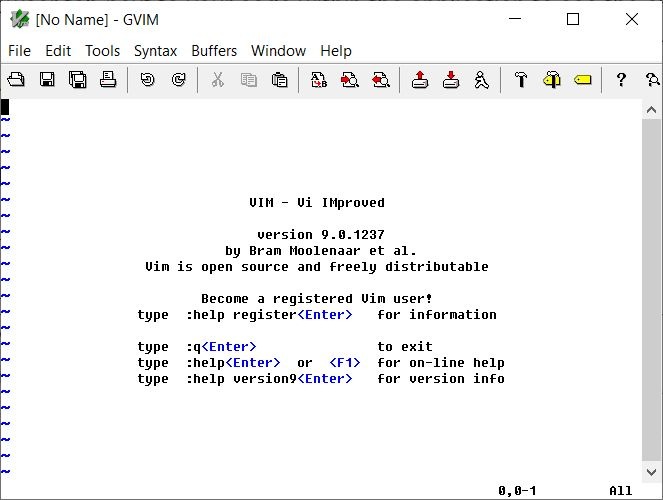663x500 pixels.
Task: Save the current file via floppy icon
Action: point(47,79)
